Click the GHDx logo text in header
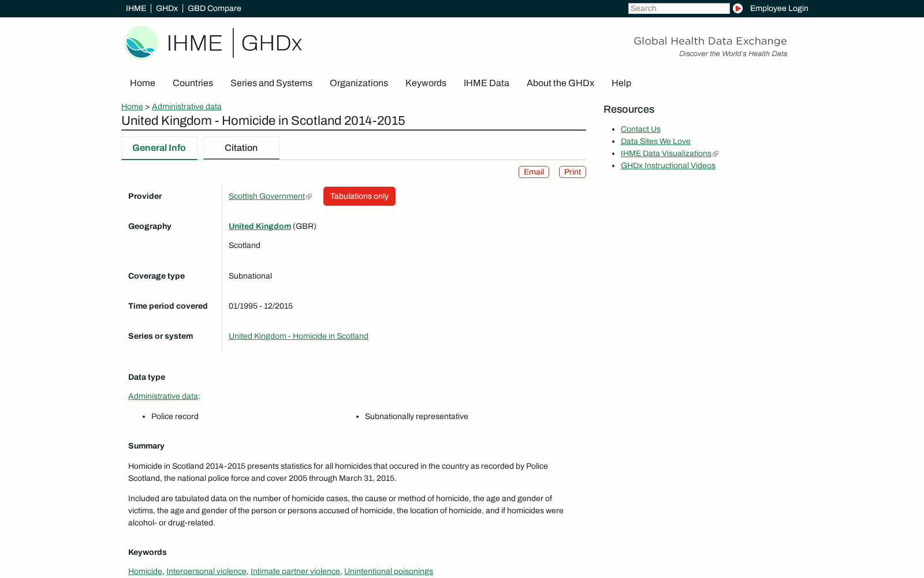This screenshot has height=578, width=924. (271, 43)
